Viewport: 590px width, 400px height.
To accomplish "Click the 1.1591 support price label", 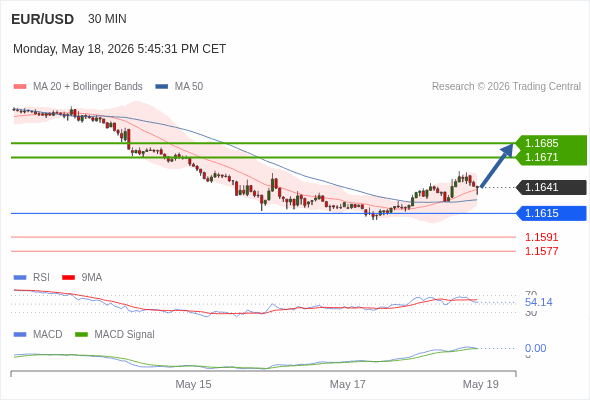I will point(541,237).
